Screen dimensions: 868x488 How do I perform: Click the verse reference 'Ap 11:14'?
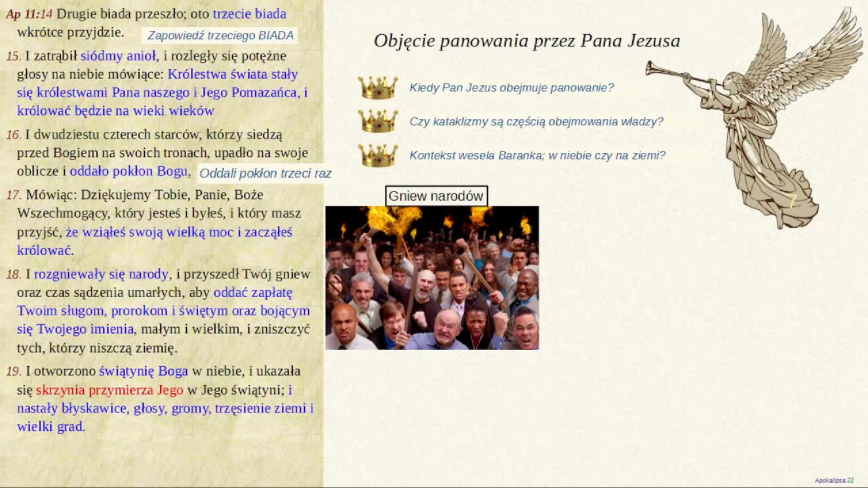(x=29, y=14)
